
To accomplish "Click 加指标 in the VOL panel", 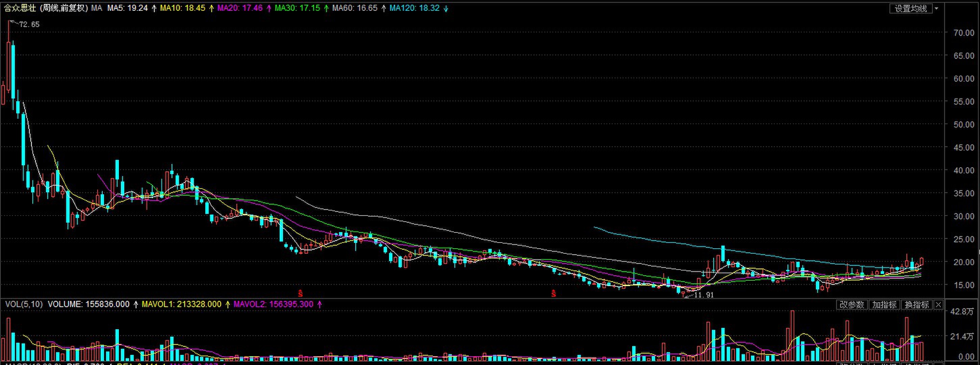I will pyautogui.click(x=884, y=305).
